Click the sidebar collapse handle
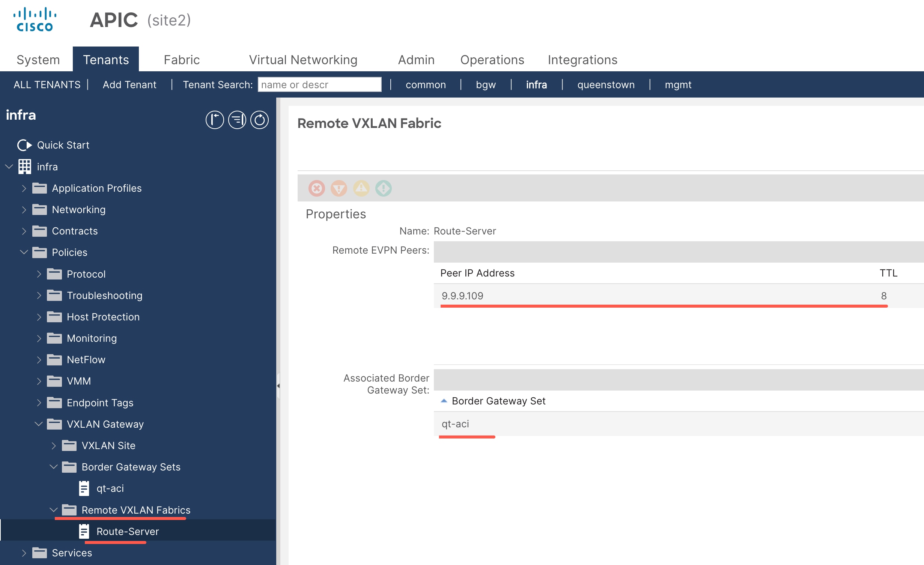924x565 pixels. (x=278, y=386)
